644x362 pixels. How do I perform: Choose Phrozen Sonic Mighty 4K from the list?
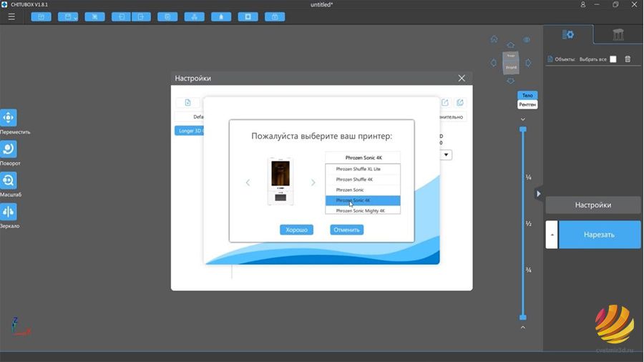click(x=363, y=210)
